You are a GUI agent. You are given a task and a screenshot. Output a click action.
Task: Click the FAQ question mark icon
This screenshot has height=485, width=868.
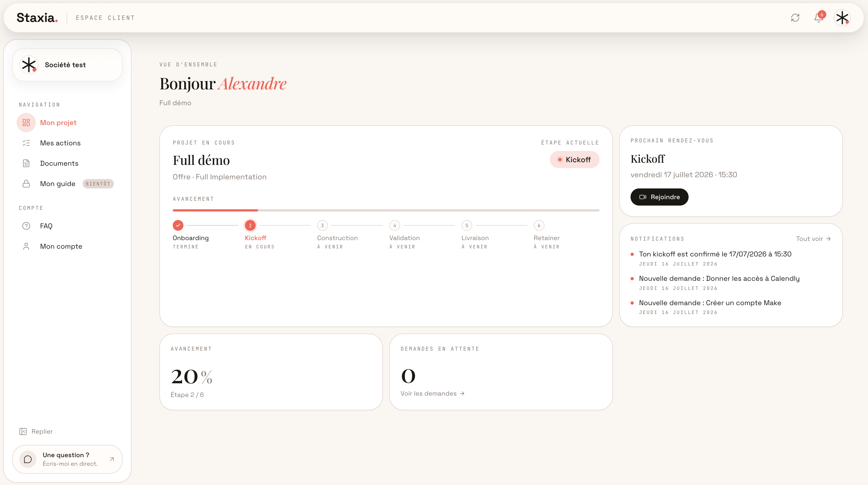pyautogui.click(x=26, y=226)
